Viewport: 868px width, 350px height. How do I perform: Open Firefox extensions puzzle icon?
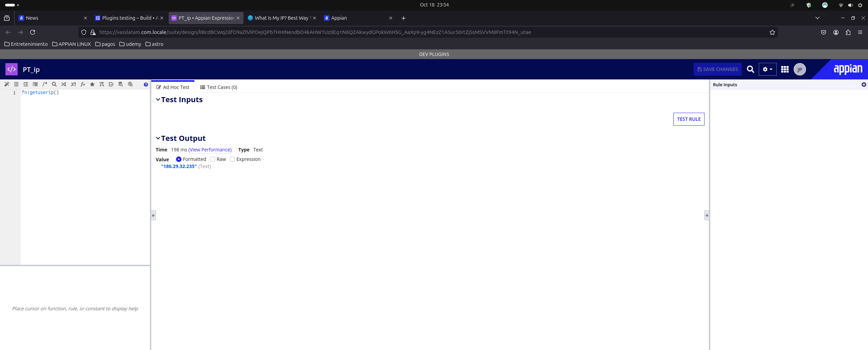tap(848, 32)
